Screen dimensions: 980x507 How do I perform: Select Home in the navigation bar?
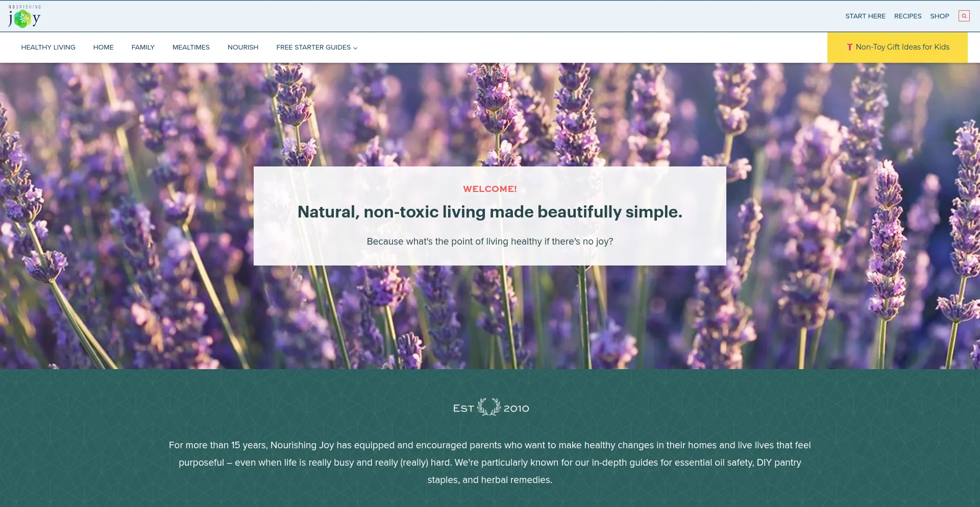click(103, 47)
